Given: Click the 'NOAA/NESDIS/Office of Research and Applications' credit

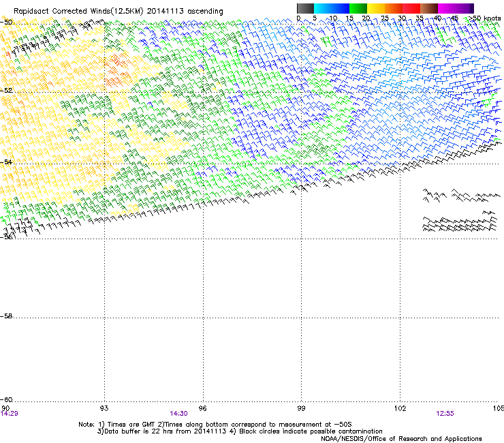Looking at the screenshot, I should pos(401,438).
